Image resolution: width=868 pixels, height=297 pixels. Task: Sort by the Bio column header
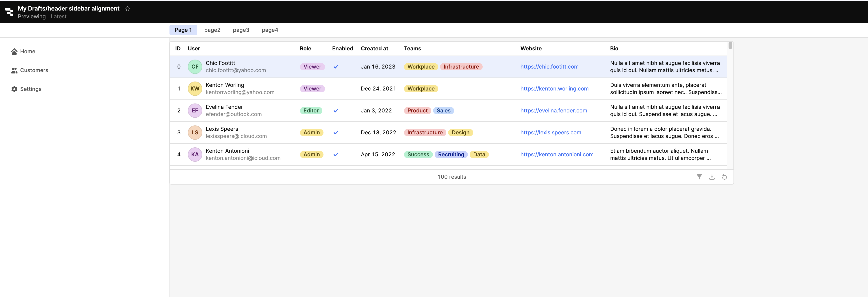pyautogui.click(x=614, y=48)
